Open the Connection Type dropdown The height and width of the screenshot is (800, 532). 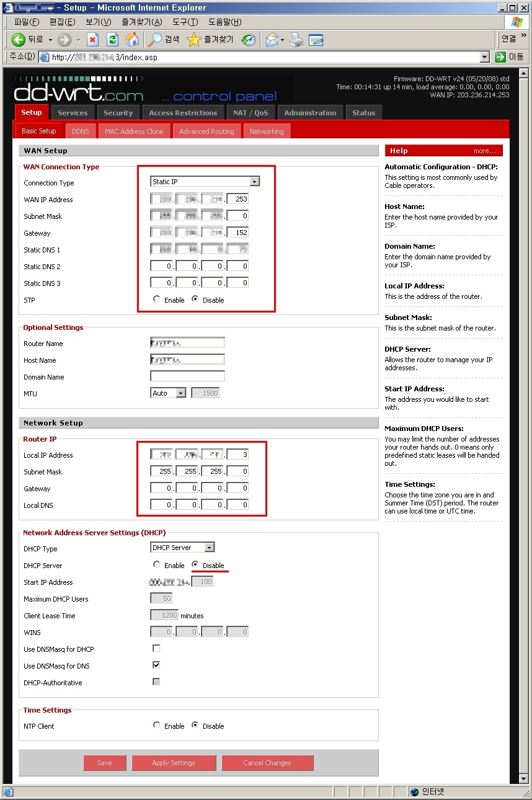pyautogui.click(x=205, y=182)
